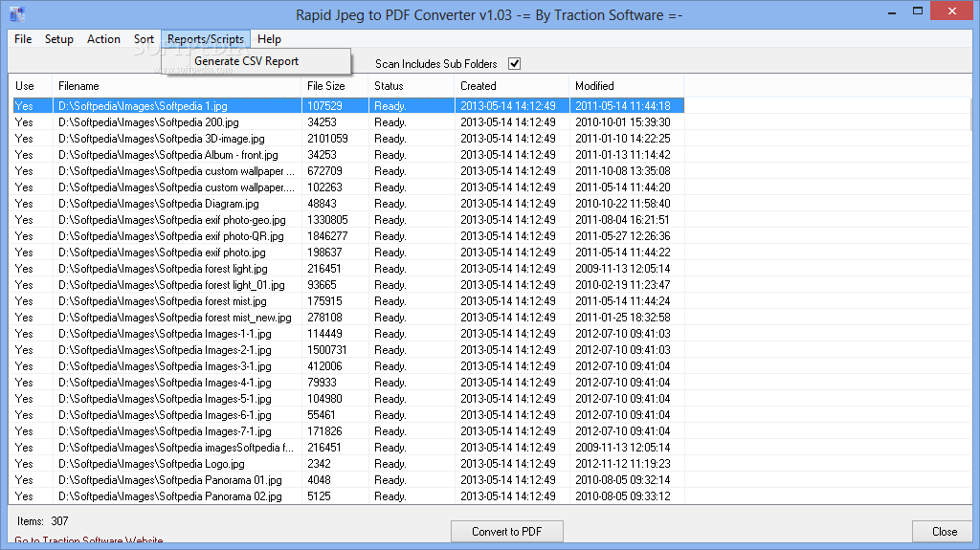
Task: Select the Softpedia Images-6-1.jpg row
Action: click(348, 415)
